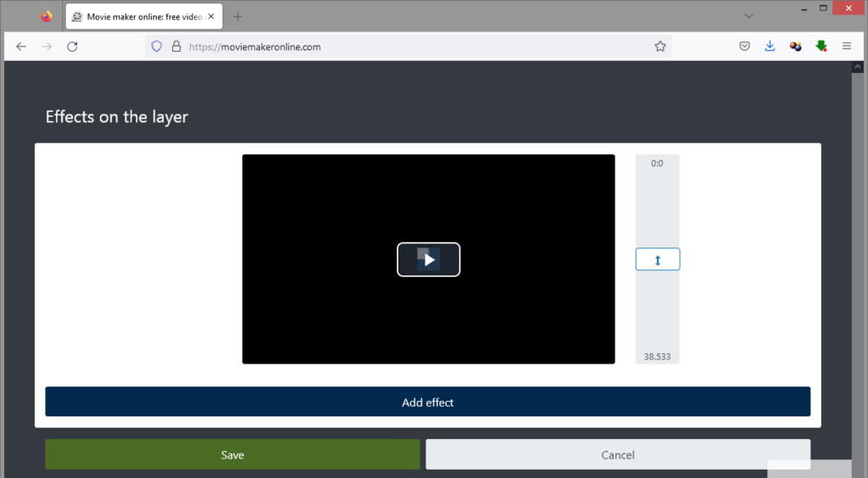The image size is (868, 478).
Task: View site security padlock info
Action: 176,47
